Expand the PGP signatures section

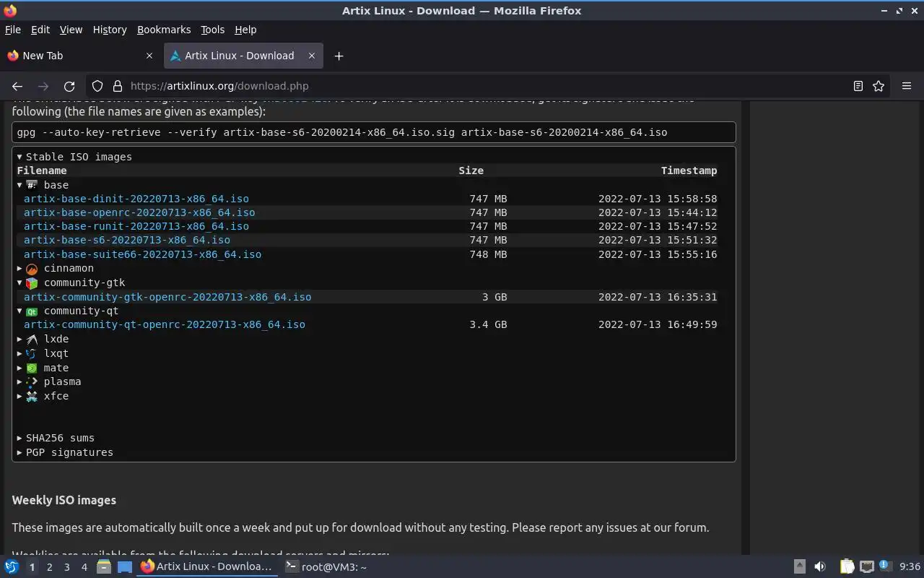coord(65,452)
